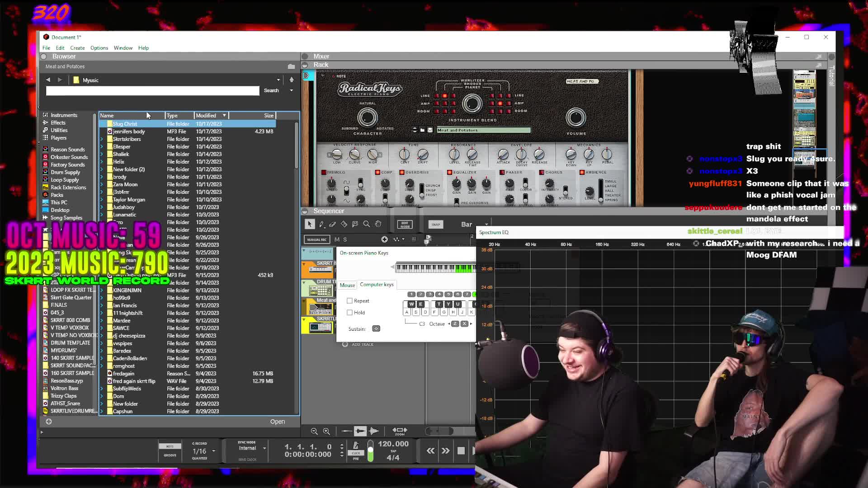Expand the Skrrtskribers folder

pyautogui.click(x=102, y=139)
